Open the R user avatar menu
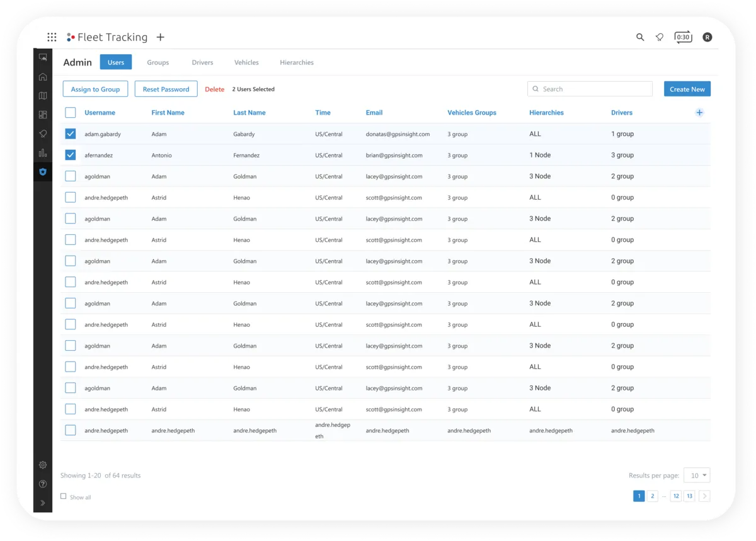This screenshot has height=541, width=756. coord(707,37)
